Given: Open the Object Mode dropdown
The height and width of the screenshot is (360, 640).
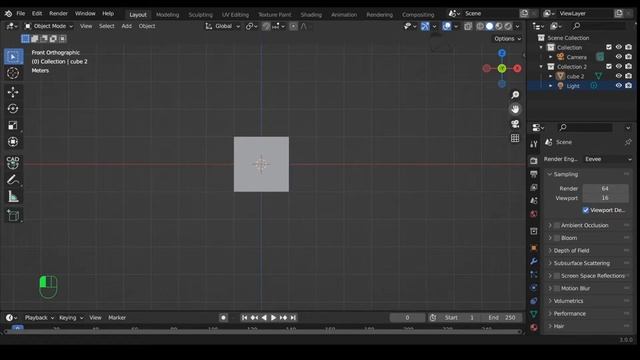Looking at the screenshot, I should click(x=49, y=26).
